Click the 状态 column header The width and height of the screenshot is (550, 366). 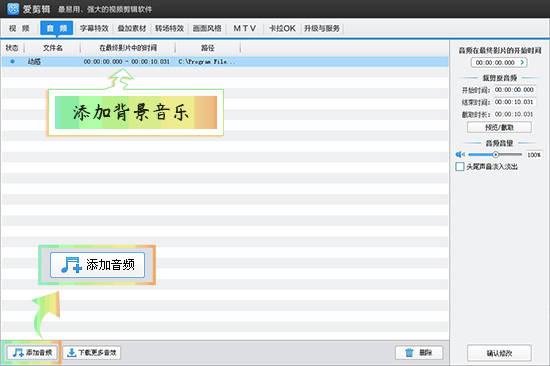point(12,48)
